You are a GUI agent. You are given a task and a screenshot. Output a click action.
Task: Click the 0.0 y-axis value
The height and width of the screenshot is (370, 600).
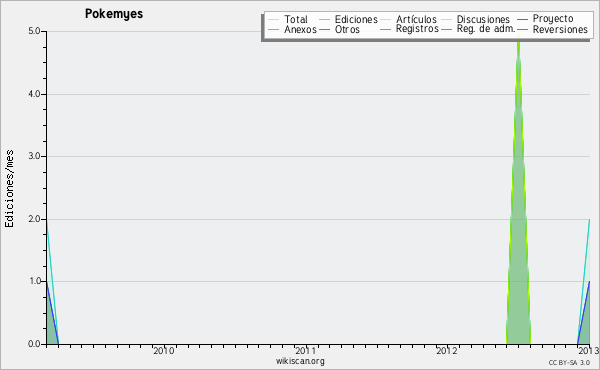pos(34,344)
